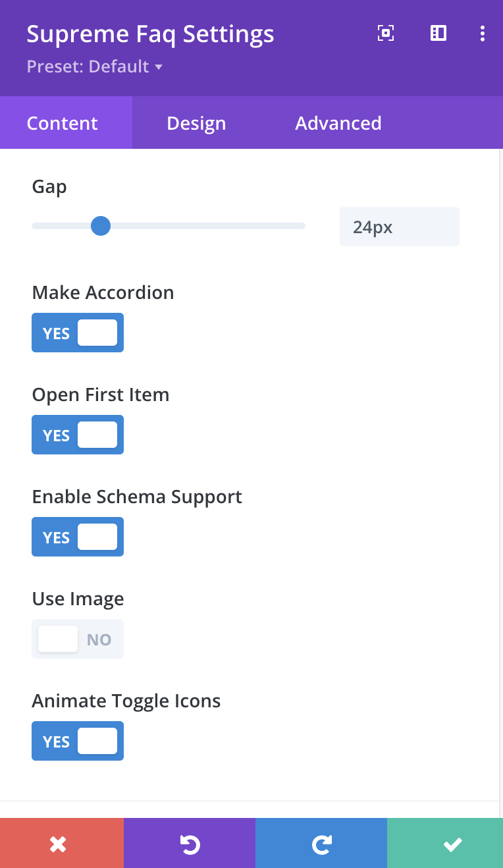This screenshot has width=503, height=868.
Task: Expand the Preset: Default dropdown
Action: pyautogui.click(x=95, y=67)
